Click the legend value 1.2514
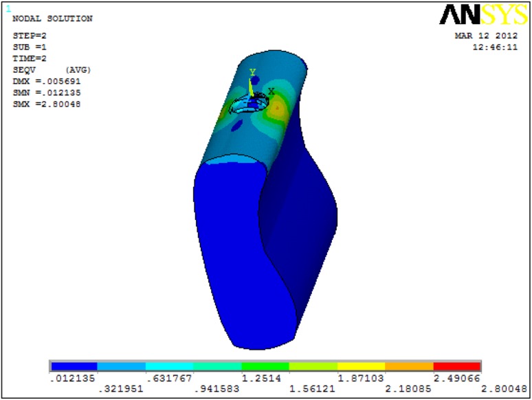This screenshot has width=532, height=400. [x=261, y=378]
